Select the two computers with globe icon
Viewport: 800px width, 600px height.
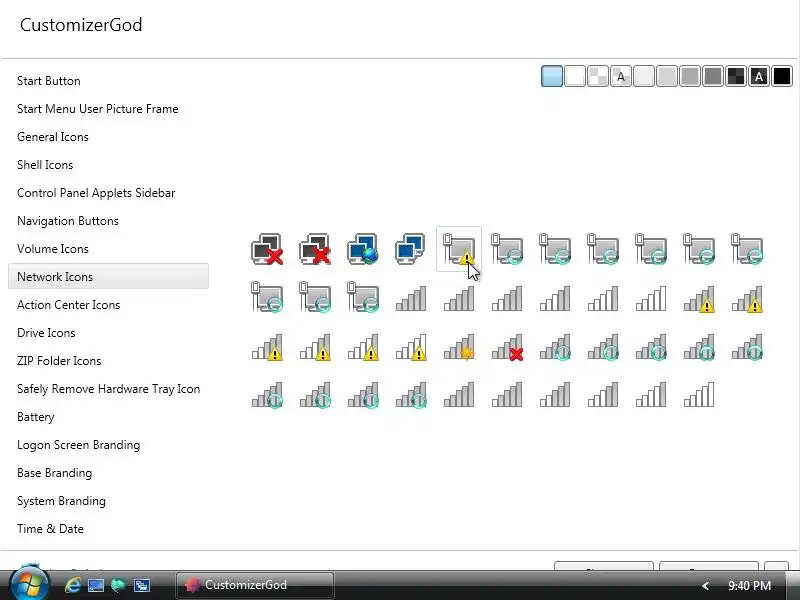pos(363,249)
